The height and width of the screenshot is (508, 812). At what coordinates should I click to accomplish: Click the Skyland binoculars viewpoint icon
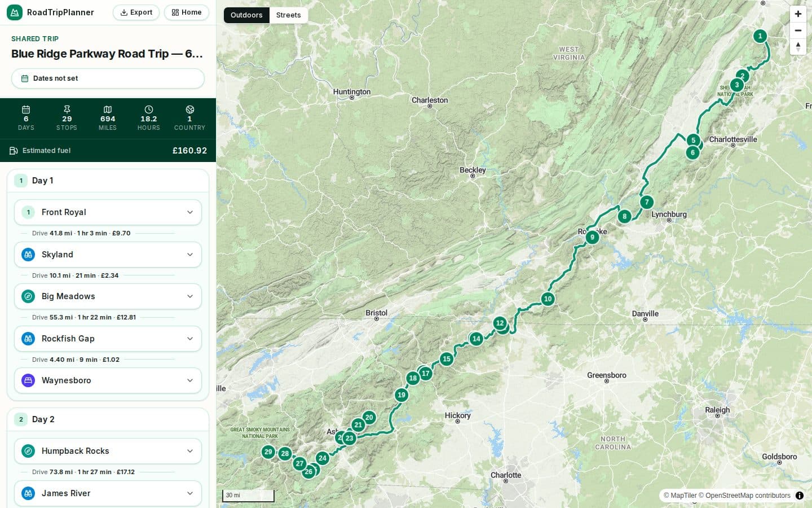point(28,255)
